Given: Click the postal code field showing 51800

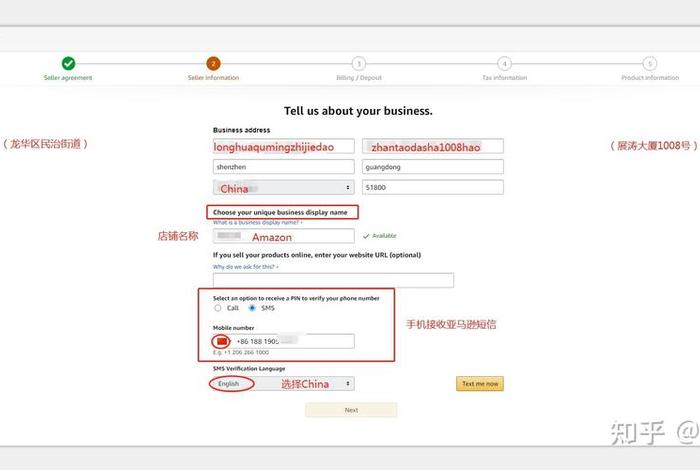Looking at the screenshot, I should pos(432,188).
